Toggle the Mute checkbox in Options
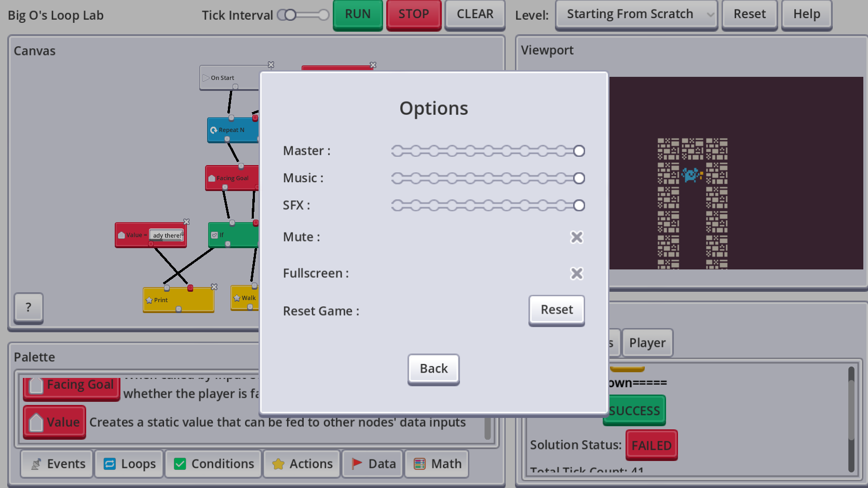This screenshot has height=488, width=868. coord(577,237)
